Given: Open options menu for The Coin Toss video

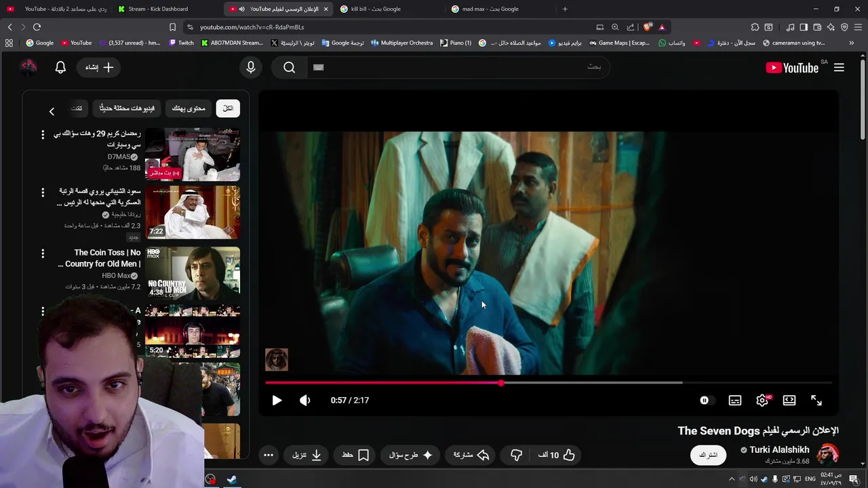Looking at the screenshot, I should tap(43, 254).
